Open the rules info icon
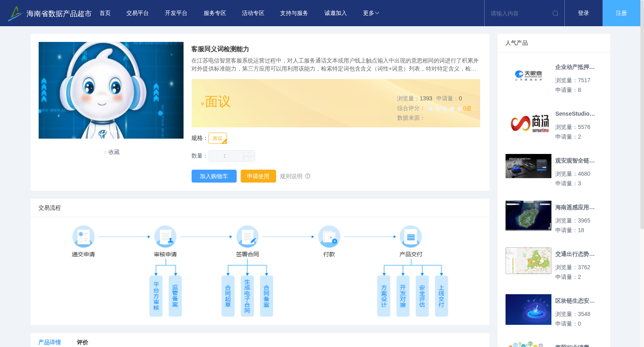This screenshot has width=644, height=347. (308, 176)
